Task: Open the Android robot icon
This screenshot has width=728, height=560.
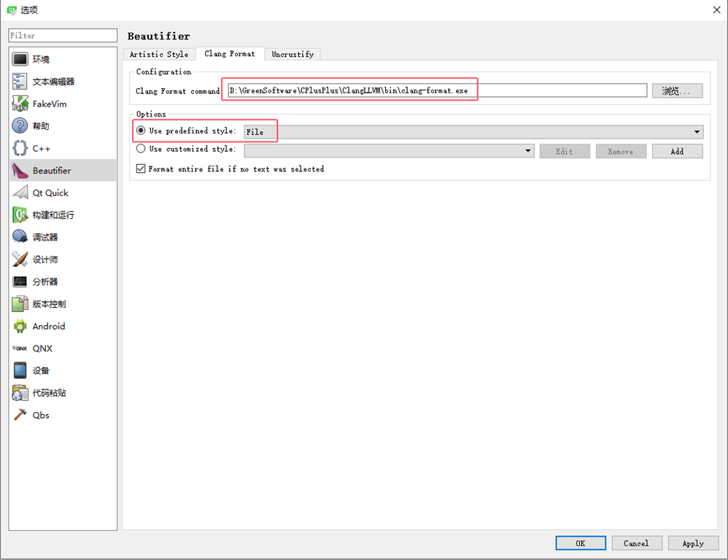Action: 20,326
